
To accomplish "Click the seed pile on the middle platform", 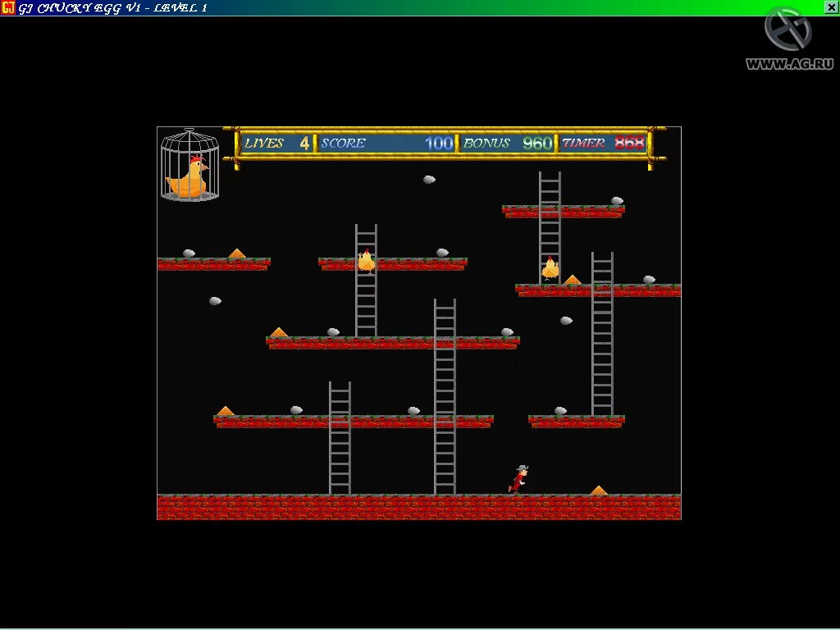I will point(279,332).
